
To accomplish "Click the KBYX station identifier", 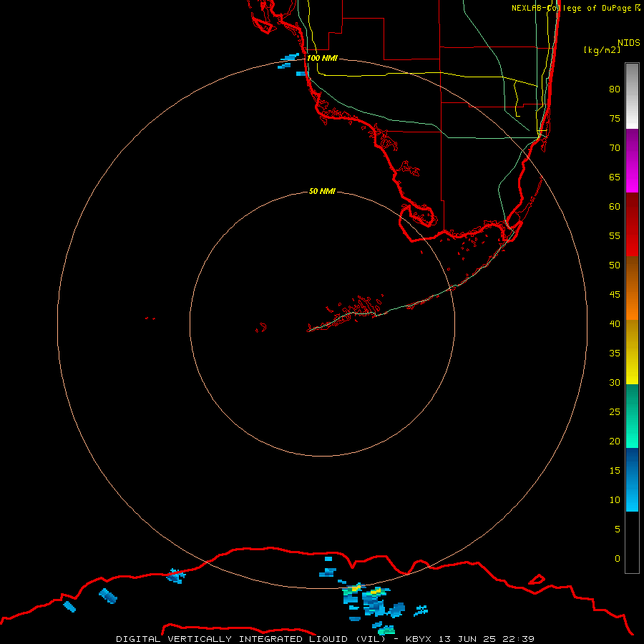I will pyautogui.click(x=419, y=639).
